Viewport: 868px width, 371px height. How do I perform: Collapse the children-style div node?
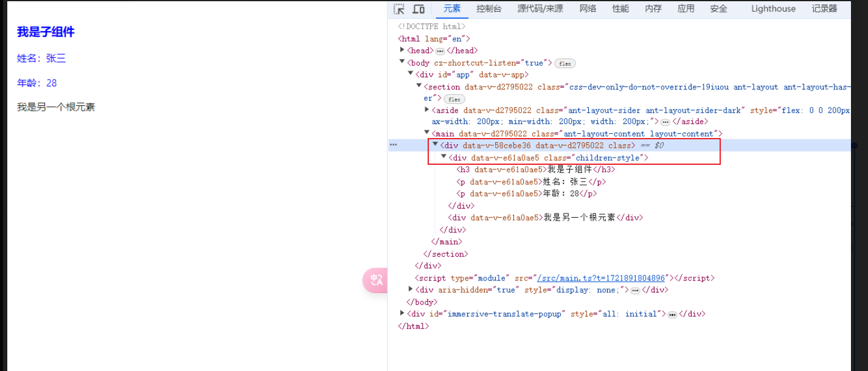tap(443, 157)
